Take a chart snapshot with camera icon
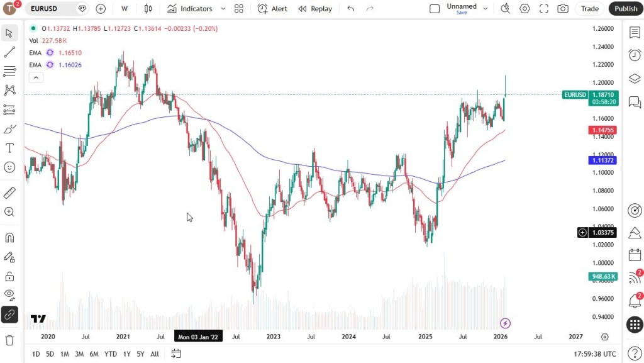644x363 pixels. point(563,9)
